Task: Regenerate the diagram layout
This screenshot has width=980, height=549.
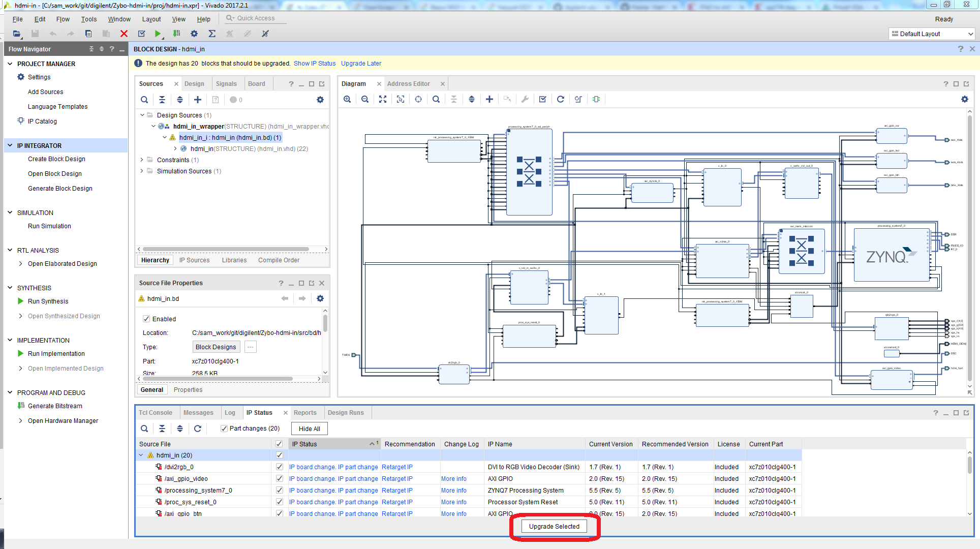Action: pos(561,99)
